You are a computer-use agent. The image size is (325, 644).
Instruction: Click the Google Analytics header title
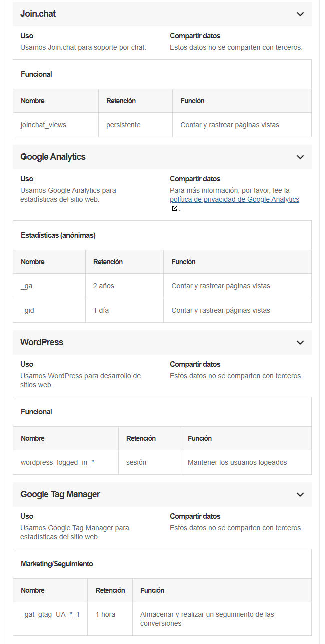[x=53, y=157]
